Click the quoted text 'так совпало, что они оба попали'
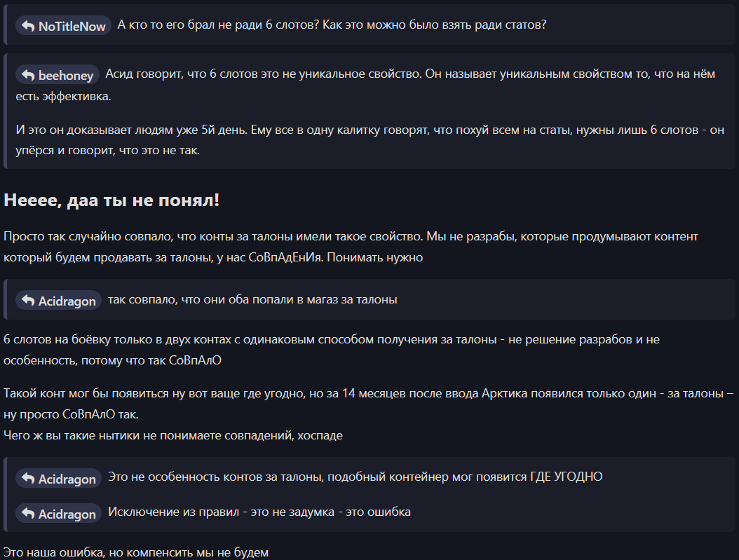739x560 pixels. pos(252,299)
